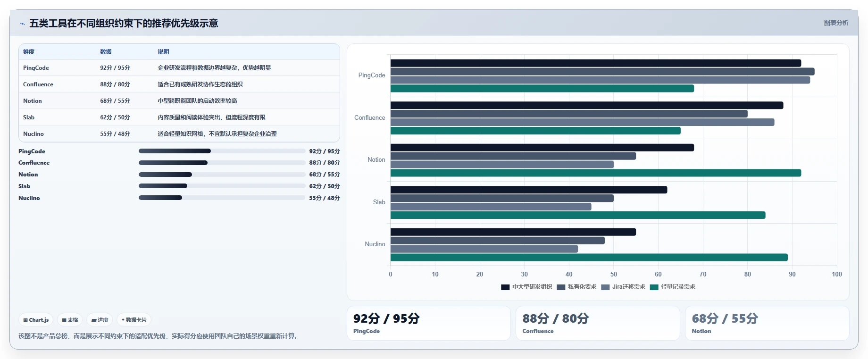Click the description 小型跨职能团队的启动效率较高
This screenshot has height=359, width=868.
pos(197,101)
